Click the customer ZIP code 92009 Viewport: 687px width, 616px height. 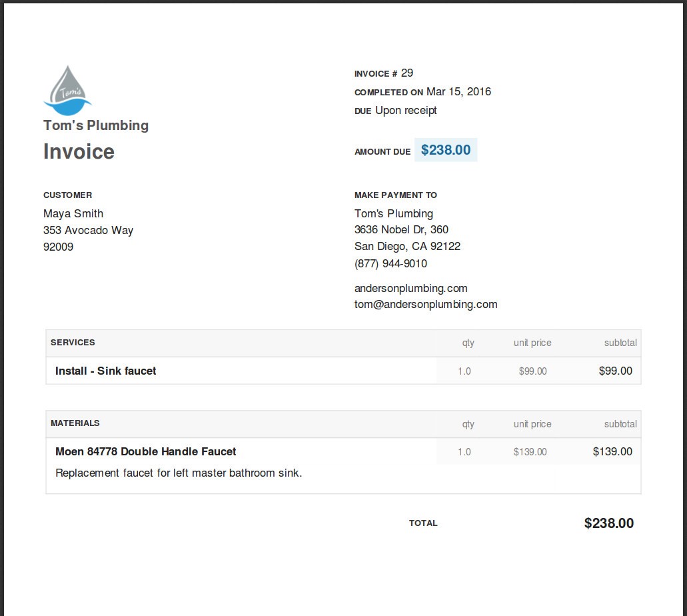59,247
